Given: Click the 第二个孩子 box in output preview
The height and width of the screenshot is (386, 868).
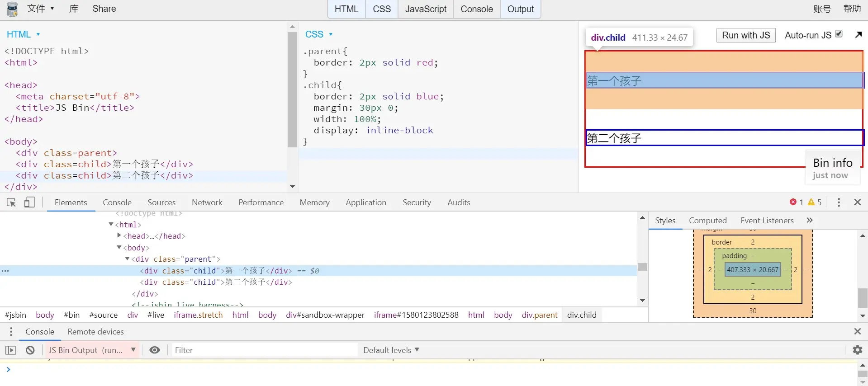Looking at the screenshot, I should click(x=724, y=138).
